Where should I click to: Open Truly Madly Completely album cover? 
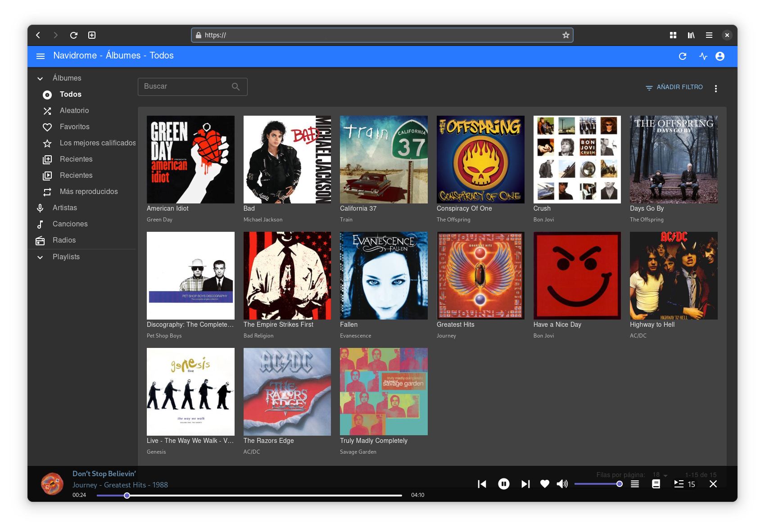(384, 392)
